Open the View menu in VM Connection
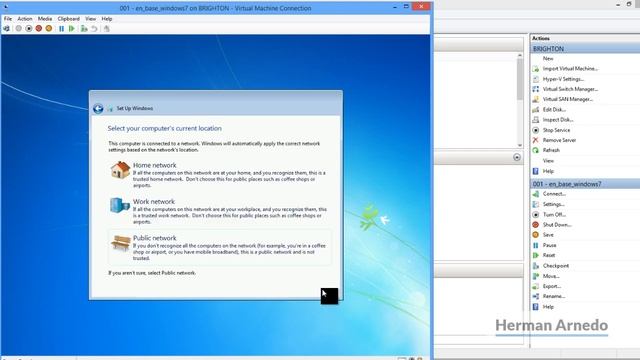This screenshot has height=360, width=640. [x=91, y=19]
